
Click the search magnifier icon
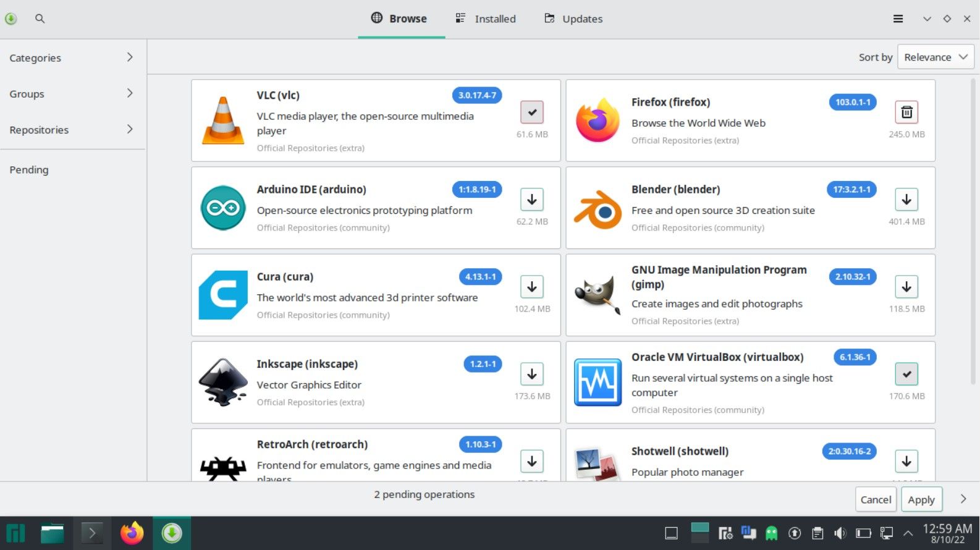tap(40, 19)
